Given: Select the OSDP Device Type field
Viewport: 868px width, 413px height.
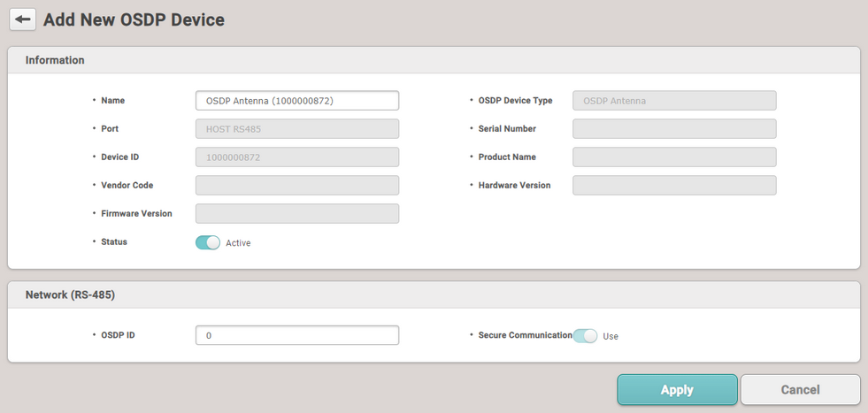Looking at the screenshot, I should pos(674,101).
